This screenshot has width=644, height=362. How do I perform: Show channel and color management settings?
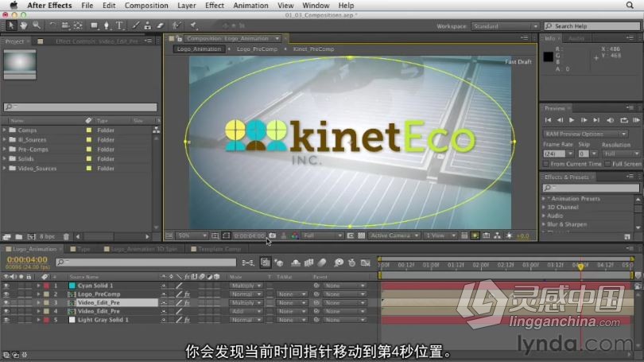[295, 235]
